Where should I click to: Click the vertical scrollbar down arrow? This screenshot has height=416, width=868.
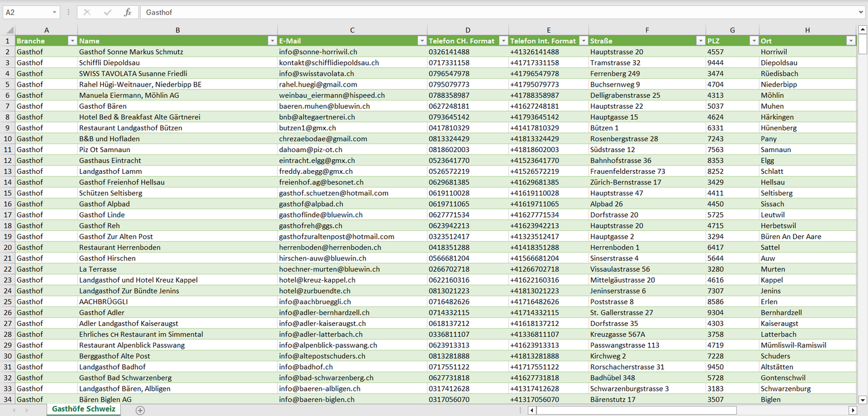click(863, 399)
